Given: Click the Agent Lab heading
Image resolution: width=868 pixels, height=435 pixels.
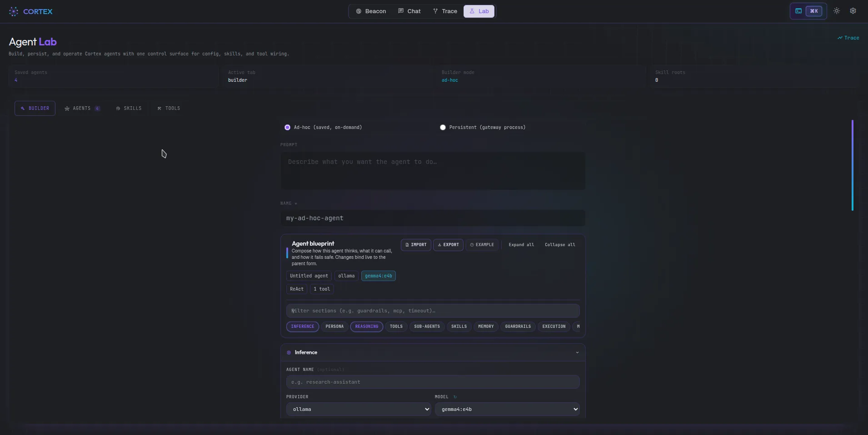Looking at the screenshot, I should [x=33, y=42].
